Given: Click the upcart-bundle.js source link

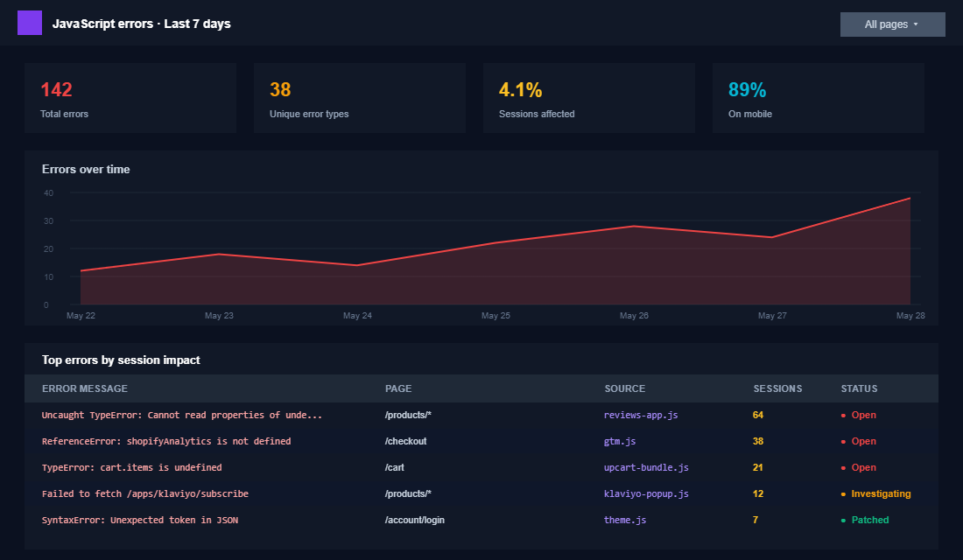Looking at the screenshot, I should click(646, 468).
